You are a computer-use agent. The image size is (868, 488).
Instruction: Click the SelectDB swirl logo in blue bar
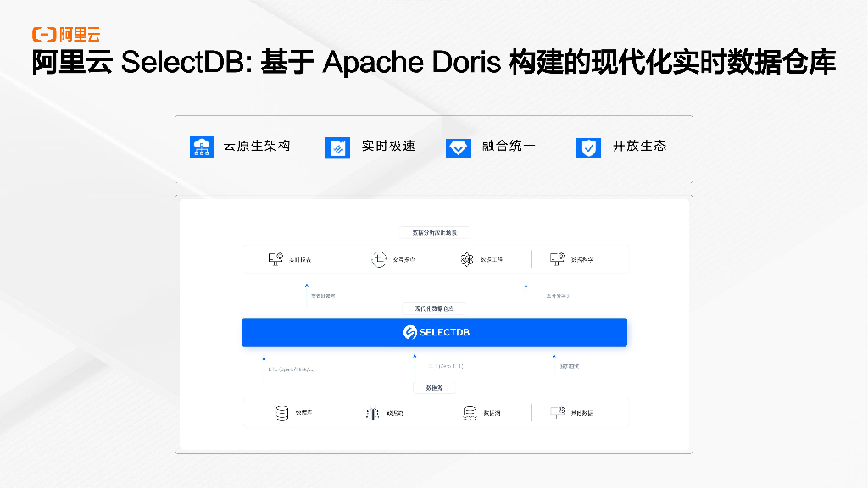click(x=410, y=332)
